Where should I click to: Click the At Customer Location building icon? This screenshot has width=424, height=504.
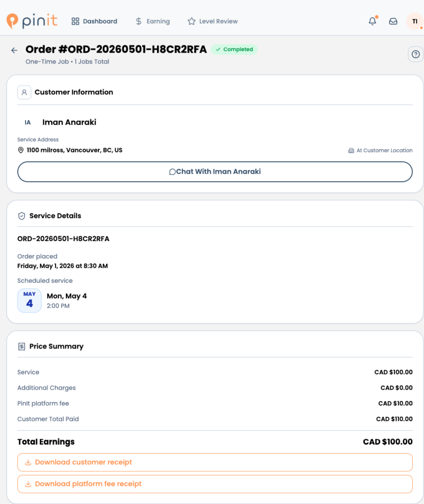(351, 151)
